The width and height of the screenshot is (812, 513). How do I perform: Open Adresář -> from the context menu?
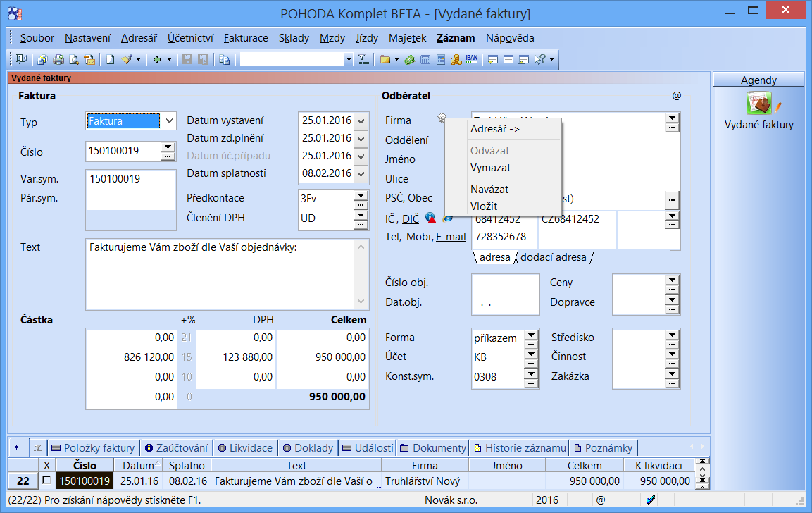coord(503,129)
